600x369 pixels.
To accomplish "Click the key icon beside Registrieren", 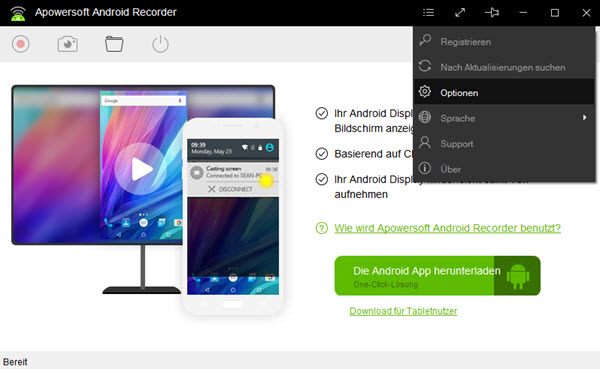I will pyautogui.click(x=425, y=41).
